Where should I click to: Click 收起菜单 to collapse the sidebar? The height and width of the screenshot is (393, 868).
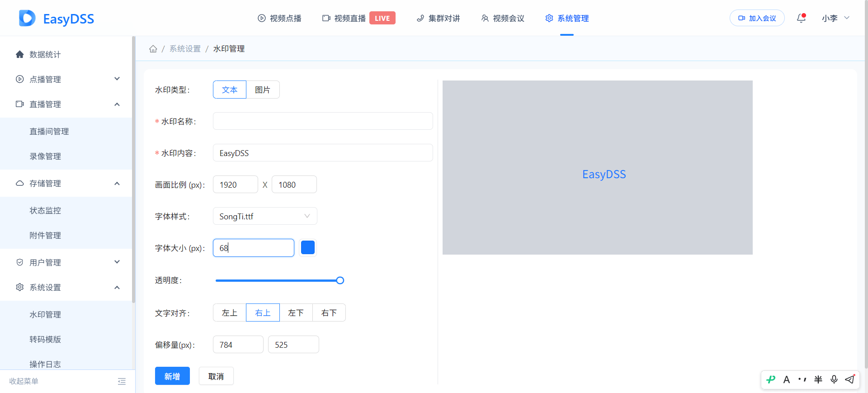pos(24,381)
